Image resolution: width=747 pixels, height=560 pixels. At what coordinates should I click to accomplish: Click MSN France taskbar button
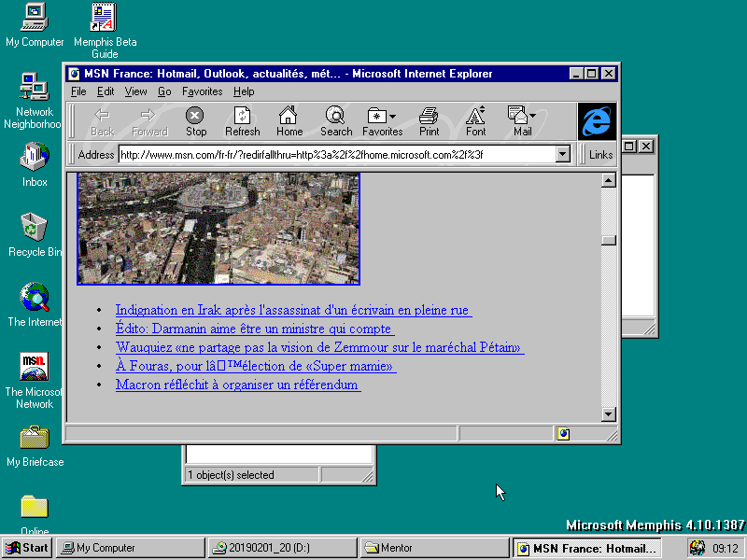tap(586, 548)
